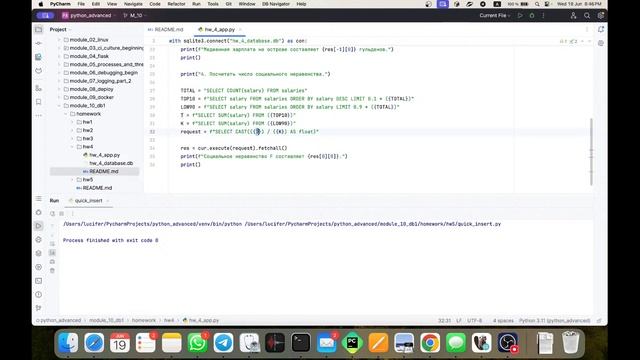Toggle scroll to end in Run panel

click(52, 253)
